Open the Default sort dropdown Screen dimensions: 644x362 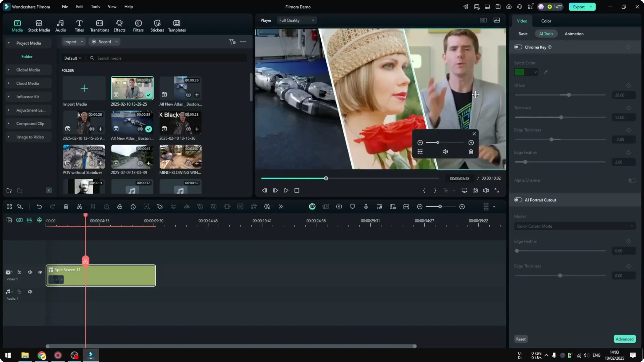(x=73, y=58)
